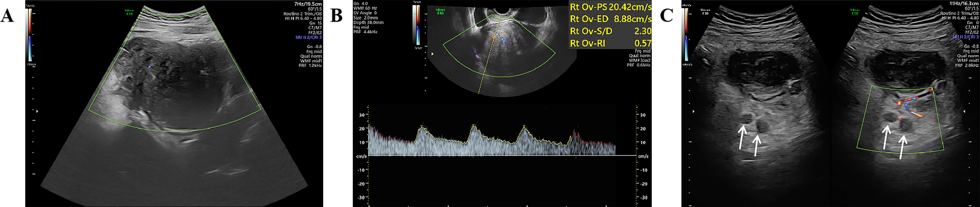
Task: Click the small focus triangle marker in panel B
Action: (432, 54)
